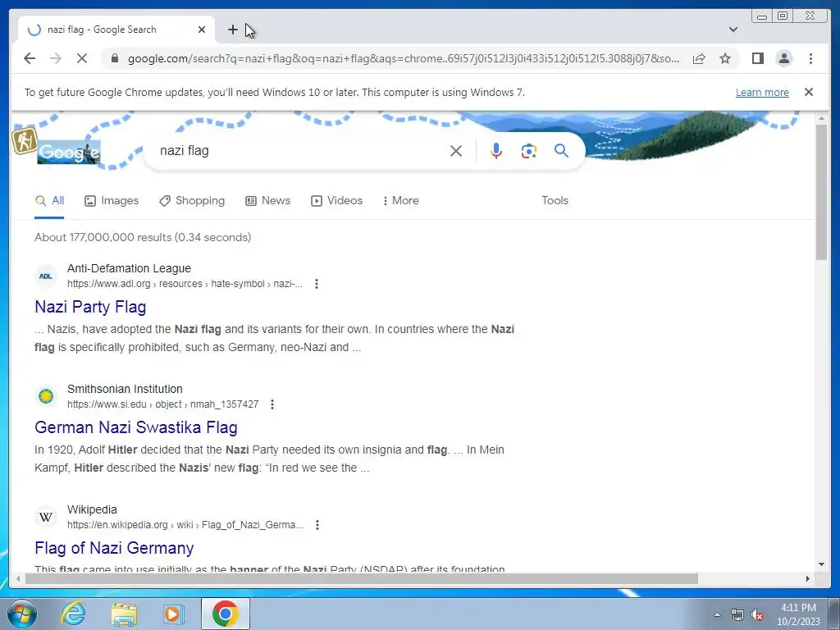
Task: Clear the search box with the X
Action: pyautogui.click(x=456, y=151)
